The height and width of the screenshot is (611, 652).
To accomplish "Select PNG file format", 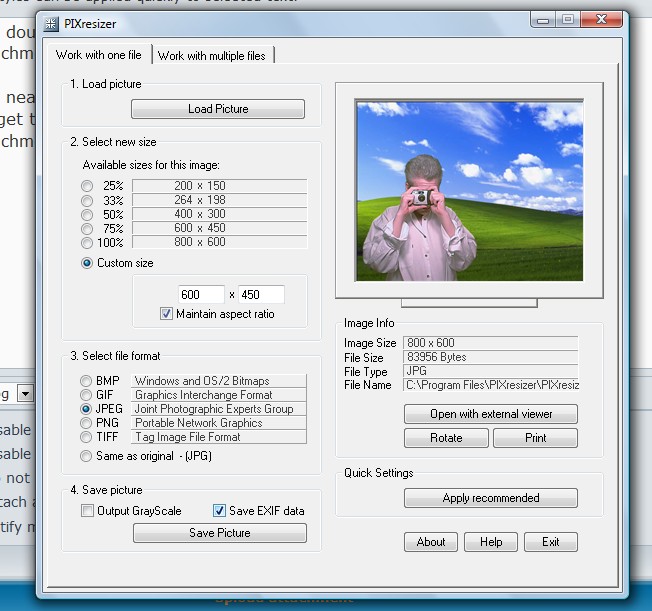I will tap(86, 423).
